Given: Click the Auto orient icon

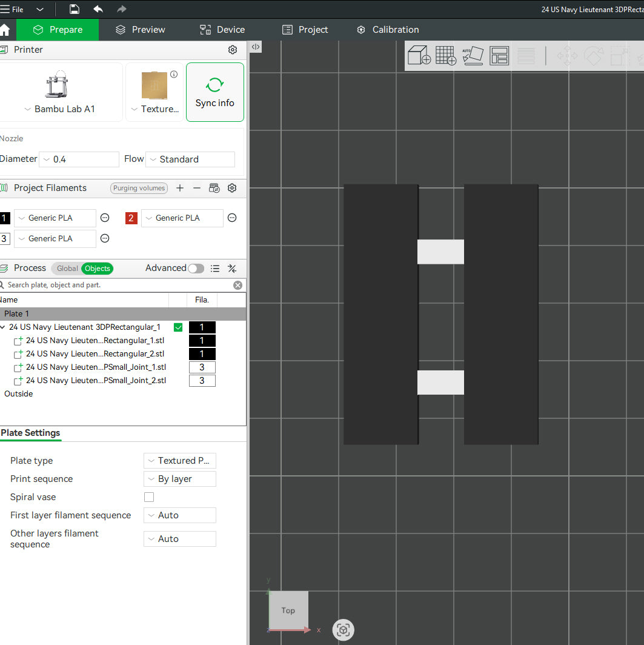Looking at the screenshot, I should click(473, 56).
